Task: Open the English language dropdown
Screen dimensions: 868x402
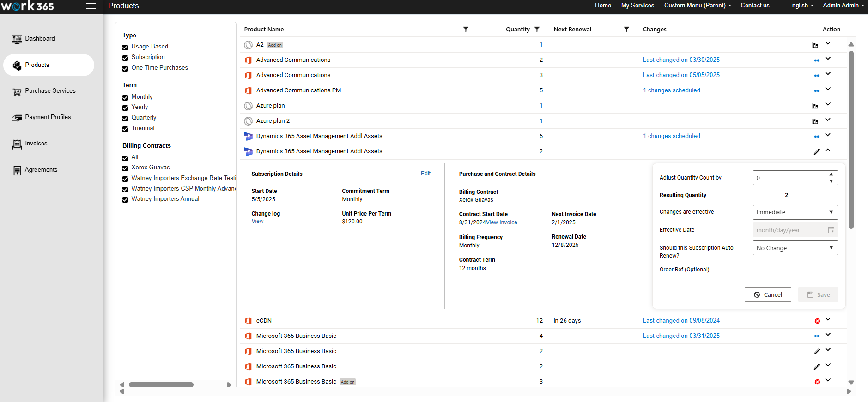Action: tap(801, 6)
